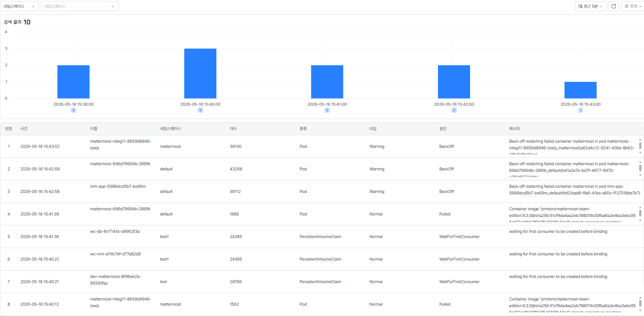Click name dev-mattermost-8f96eb2a-95590fac

[x=116, y=280]
